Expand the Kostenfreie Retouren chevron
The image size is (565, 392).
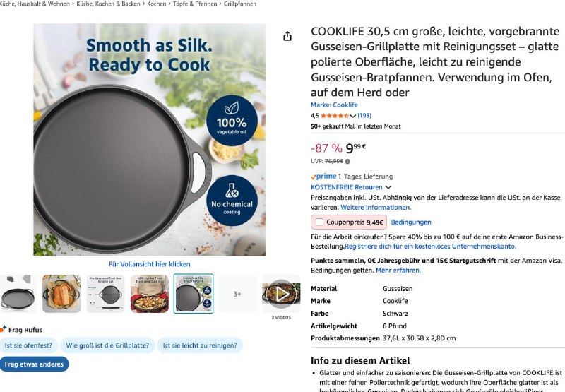click(388, 187)
